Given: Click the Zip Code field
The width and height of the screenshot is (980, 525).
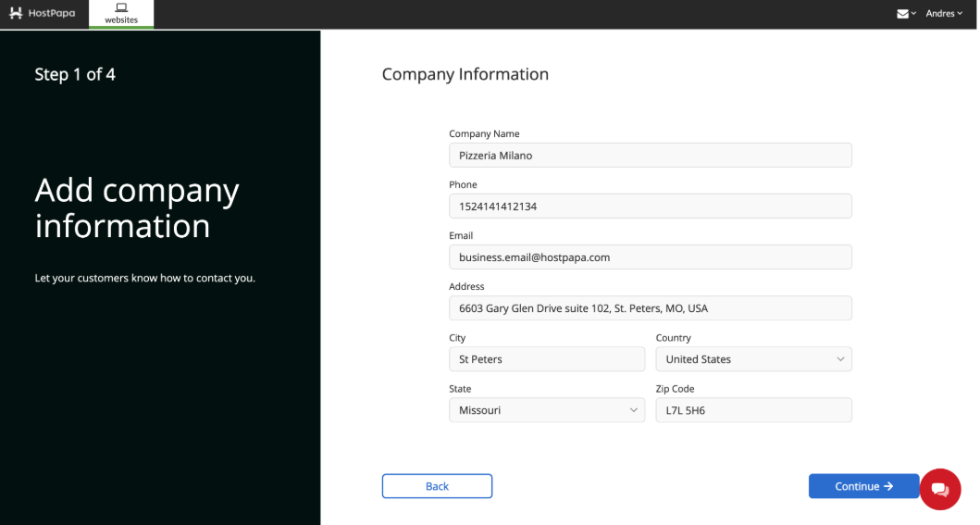Looking at the screenshot, I should pos(754,410).
